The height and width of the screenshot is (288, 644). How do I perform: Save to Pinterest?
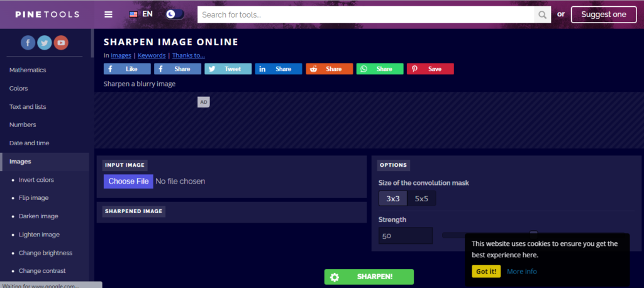click(430, 69)
